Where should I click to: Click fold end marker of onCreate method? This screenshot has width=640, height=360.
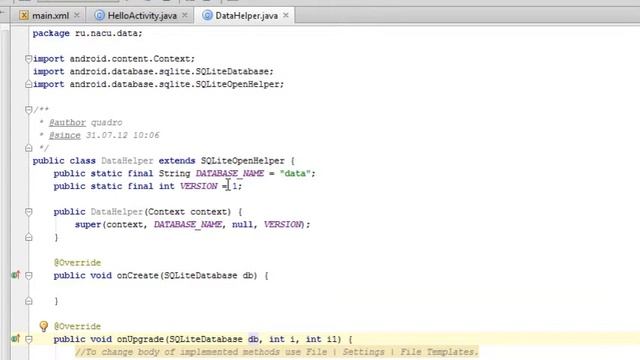[x=28, y=301]
